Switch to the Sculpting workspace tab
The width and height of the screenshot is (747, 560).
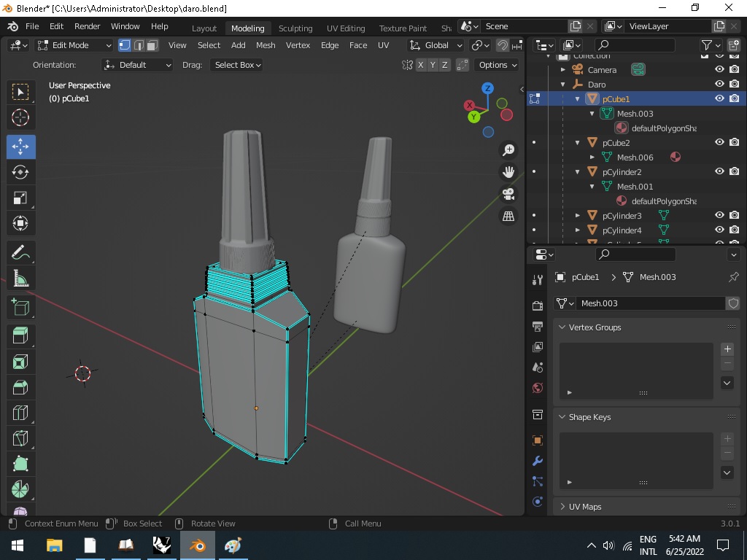[295, 28]
